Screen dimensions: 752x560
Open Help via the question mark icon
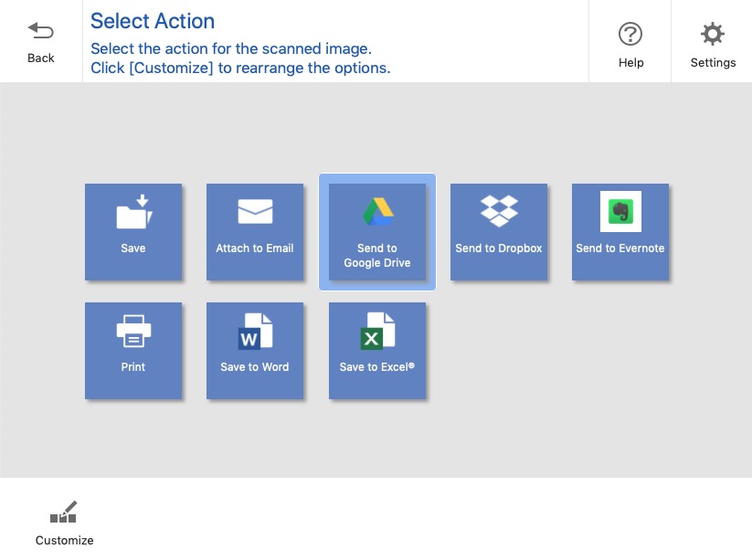point(630,35)
